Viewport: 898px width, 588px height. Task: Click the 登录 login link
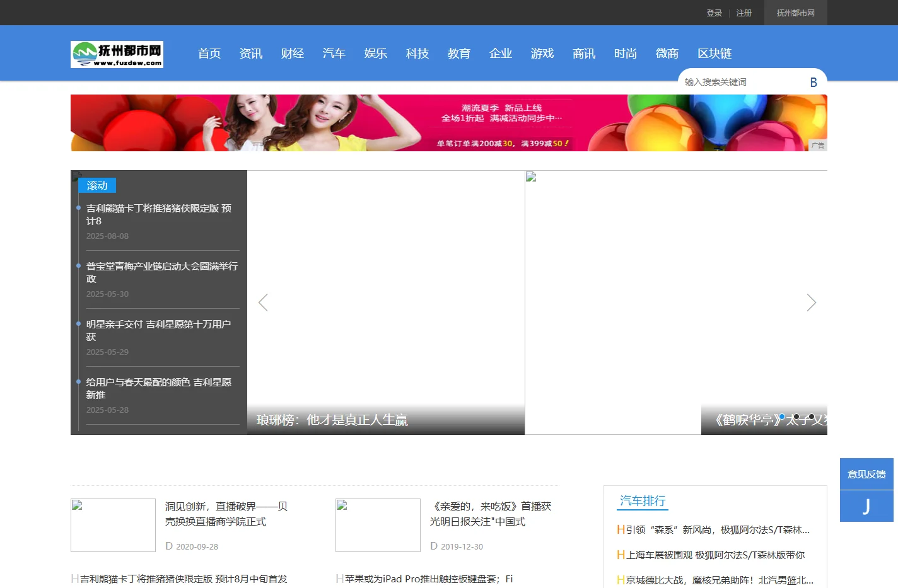714,13
